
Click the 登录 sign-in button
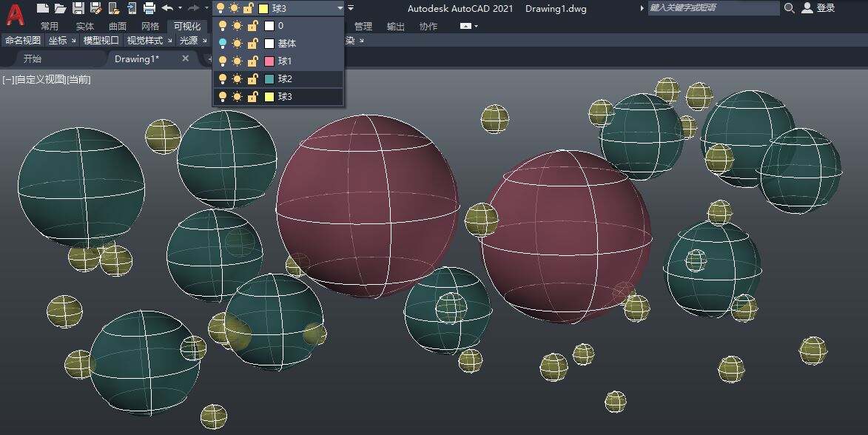[x=818, y=8]
